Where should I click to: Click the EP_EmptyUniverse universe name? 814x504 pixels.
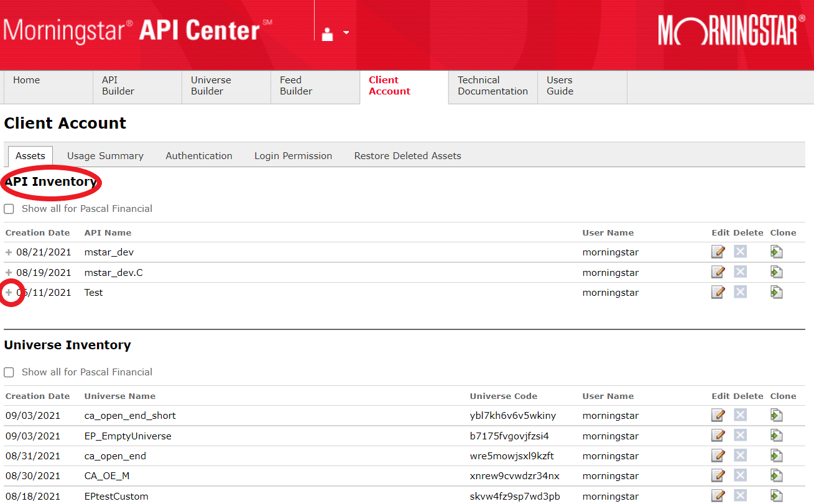tap(128, 436)
